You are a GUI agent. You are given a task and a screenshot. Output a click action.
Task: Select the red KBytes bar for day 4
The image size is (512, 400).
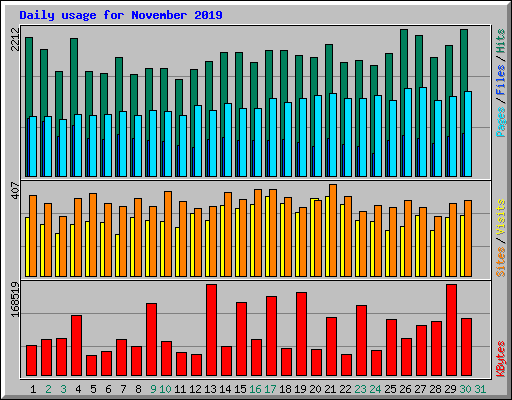click(76, 346)
